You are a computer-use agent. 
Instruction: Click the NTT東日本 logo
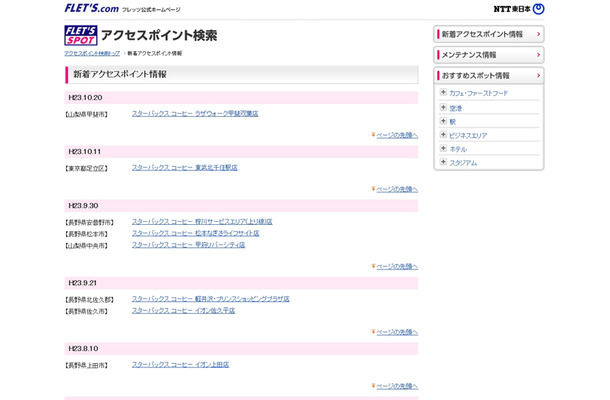click(x=519, y=9)
